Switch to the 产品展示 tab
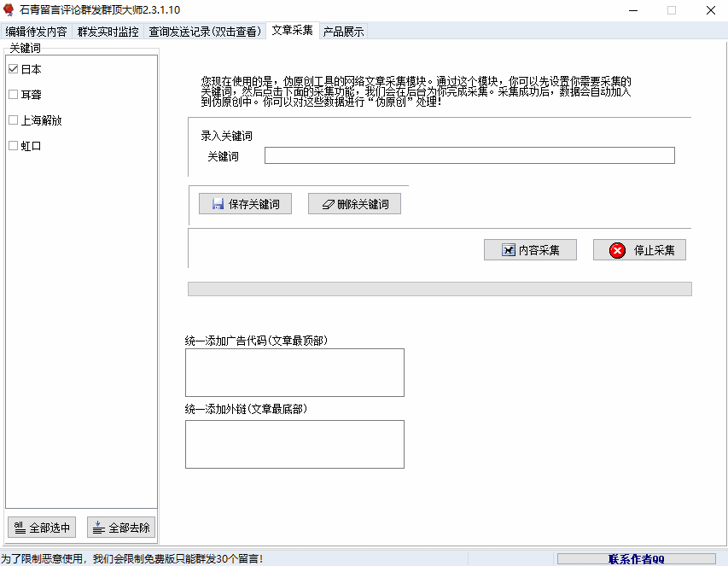728x566 pixels. pos(342,30)
